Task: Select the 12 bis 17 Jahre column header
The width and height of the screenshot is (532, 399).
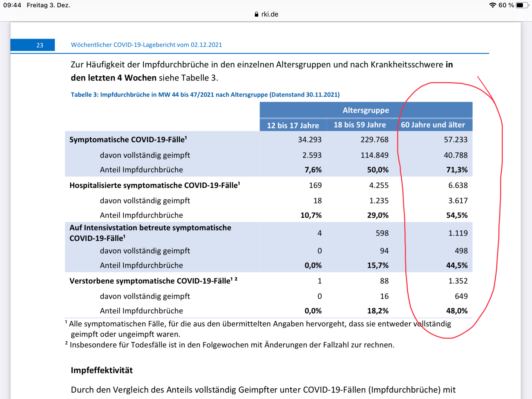Action: tap(293, 125)
